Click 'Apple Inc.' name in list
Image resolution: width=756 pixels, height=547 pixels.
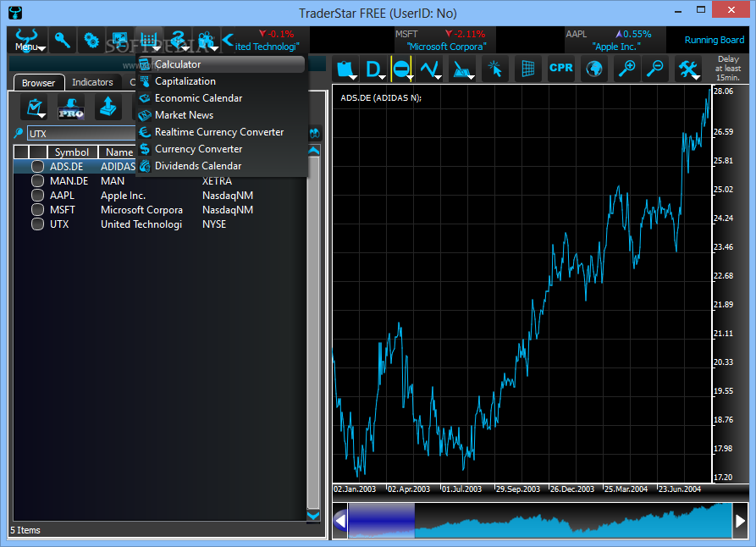coord(123,196)
